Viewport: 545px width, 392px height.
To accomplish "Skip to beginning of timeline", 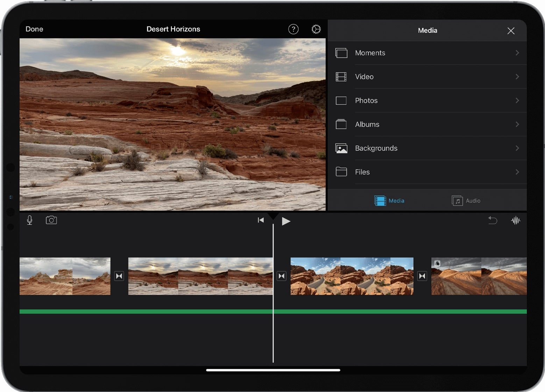I will (261, 220).
